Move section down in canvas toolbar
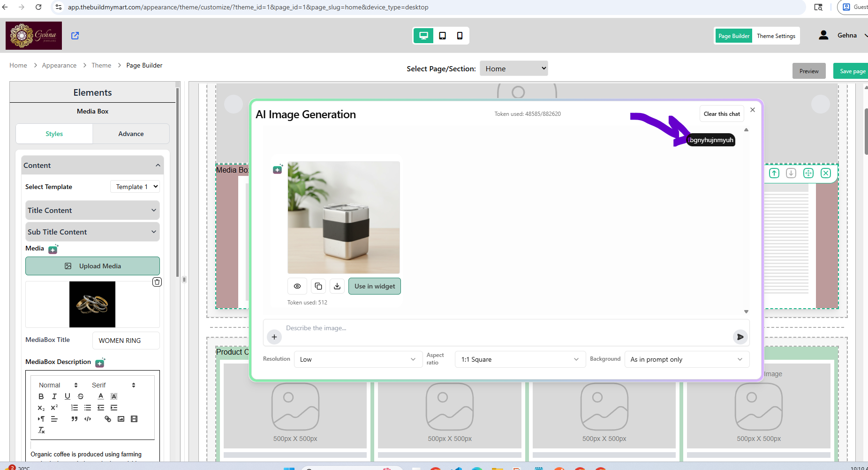 (x=791, y=173)
